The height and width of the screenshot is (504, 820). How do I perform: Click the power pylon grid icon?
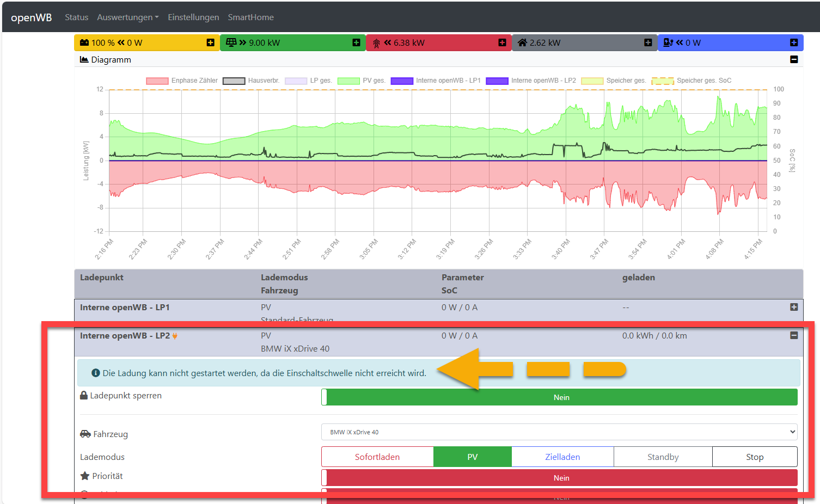(376, 43)
